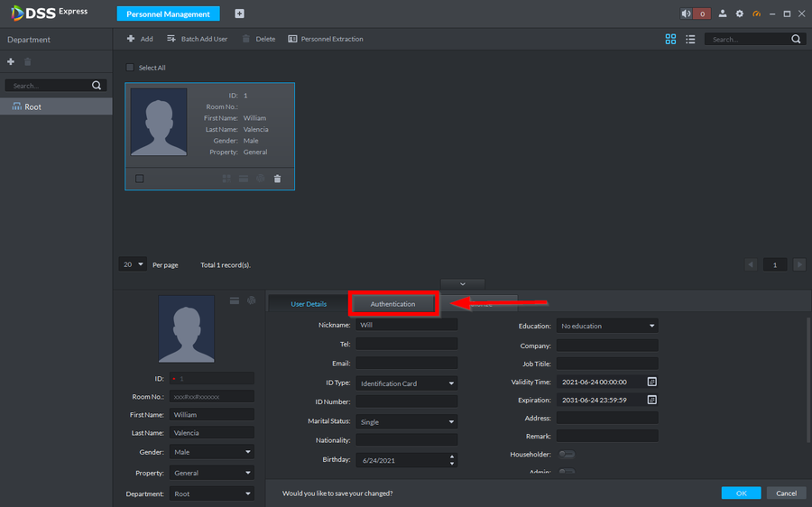Tick the checkbox on William's card
Screen dimensions: 812x507
pyautogui.click(x=139, y=179)
